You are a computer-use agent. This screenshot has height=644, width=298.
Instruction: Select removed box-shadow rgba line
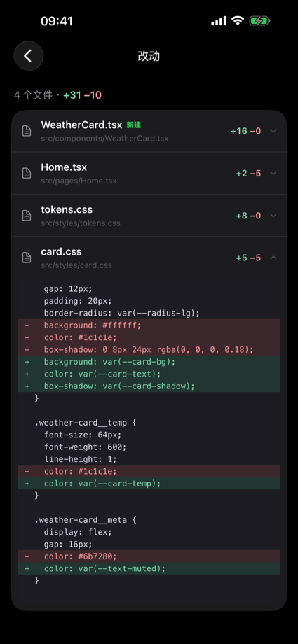click(149, 349)
